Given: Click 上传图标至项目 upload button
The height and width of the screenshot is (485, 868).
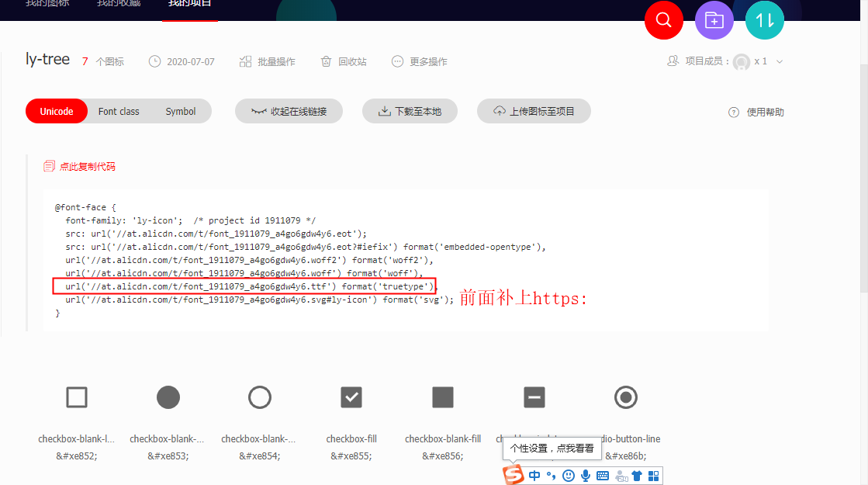Looking at the screenshot, I should (x=533, y=111).
